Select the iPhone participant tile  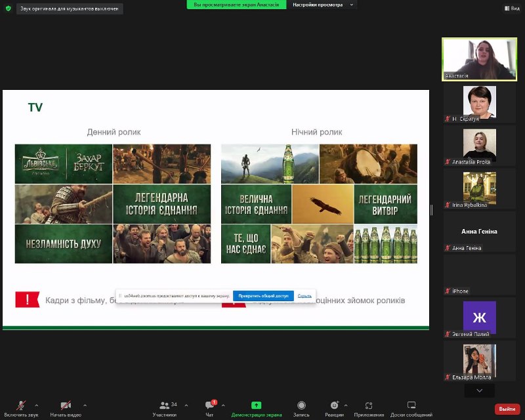(480, 275)
